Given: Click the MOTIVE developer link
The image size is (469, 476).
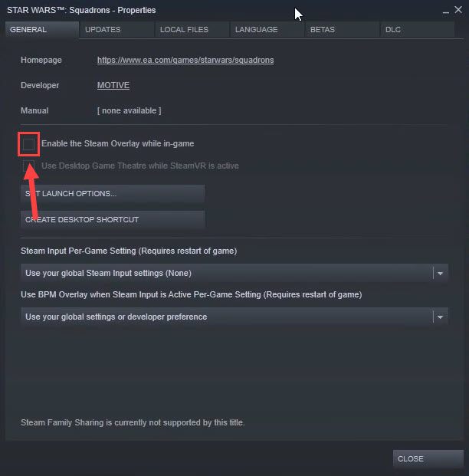Looking at the screenshot, I should pos(113,85).
